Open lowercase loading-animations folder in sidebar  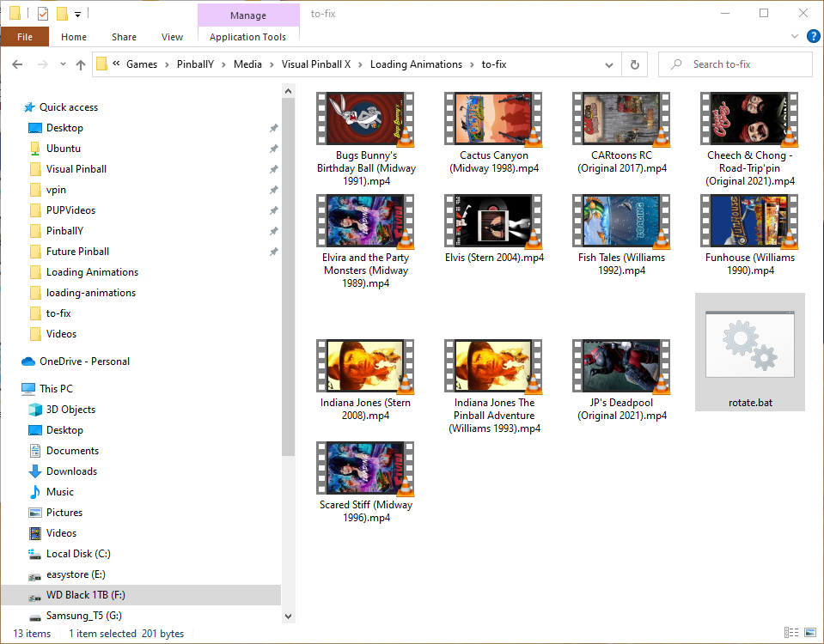pyautogui.click(x=91, y=293)
